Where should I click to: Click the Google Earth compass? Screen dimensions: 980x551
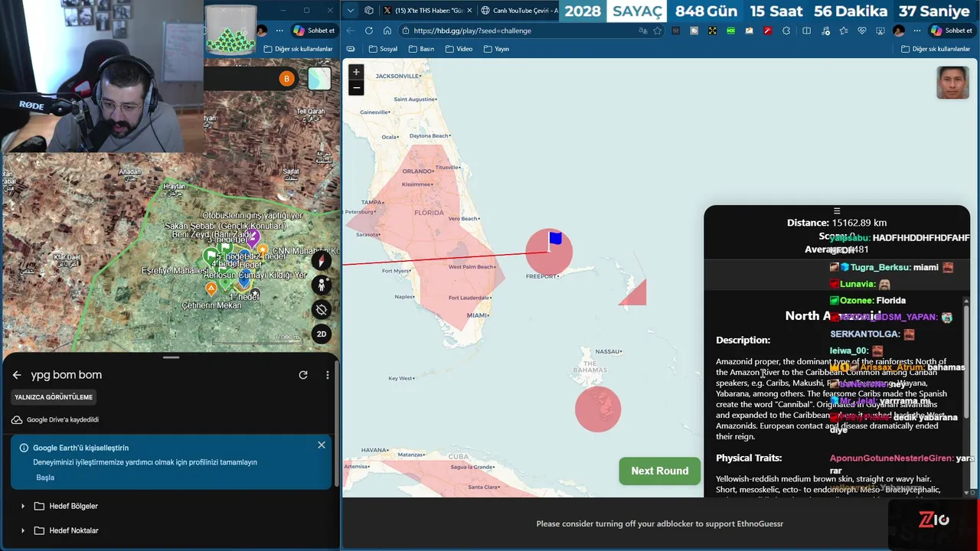click(x=322, y=260)
